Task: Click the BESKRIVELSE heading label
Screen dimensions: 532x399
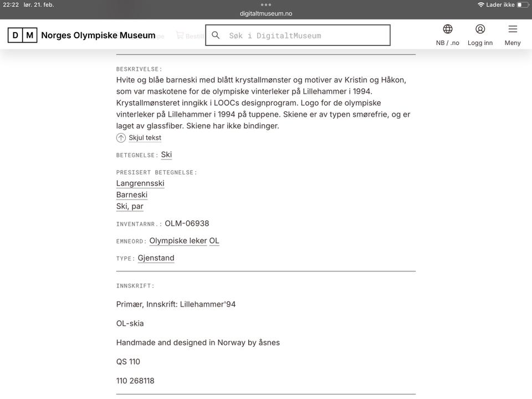Action: [139, 69]
